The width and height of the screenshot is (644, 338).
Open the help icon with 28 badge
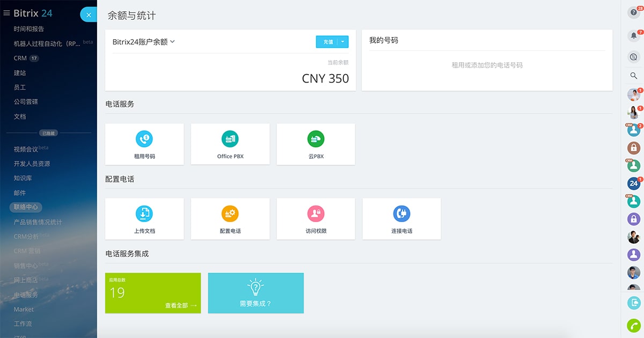coord(634,13)
